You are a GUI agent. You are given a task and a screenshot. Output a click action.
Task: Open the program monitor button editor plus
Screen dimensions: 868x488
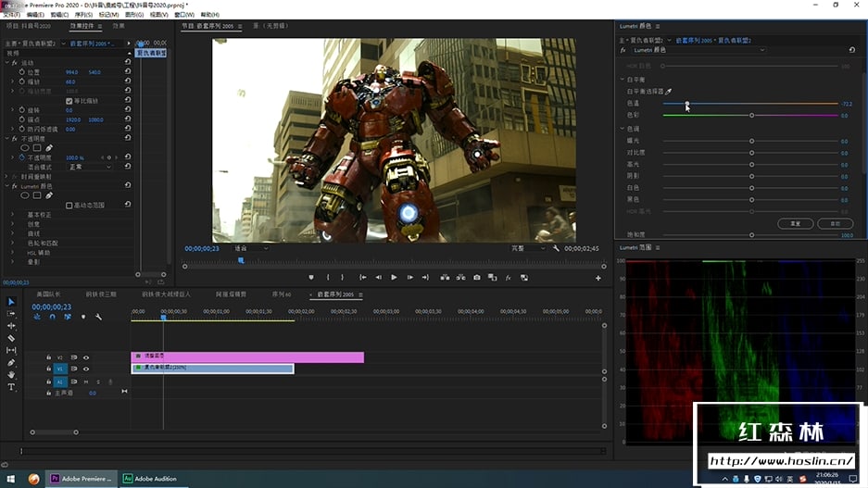coord(598,278)
